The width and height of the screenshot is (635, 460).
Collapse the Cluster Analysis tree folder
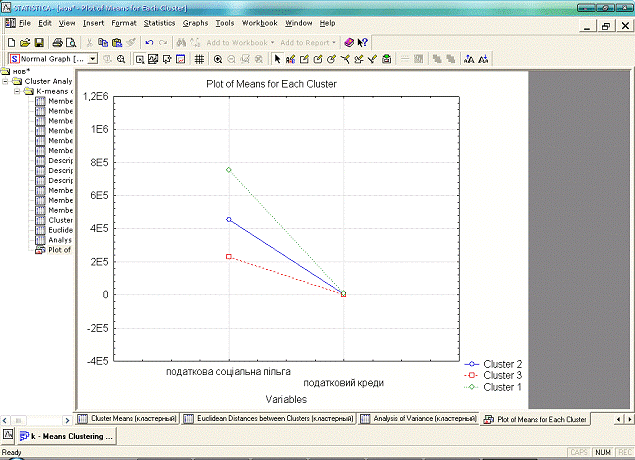tap(6, 81)
